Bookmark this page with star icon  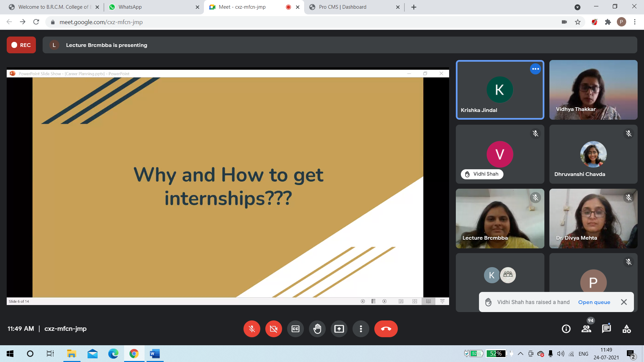[x=578, y=22]
